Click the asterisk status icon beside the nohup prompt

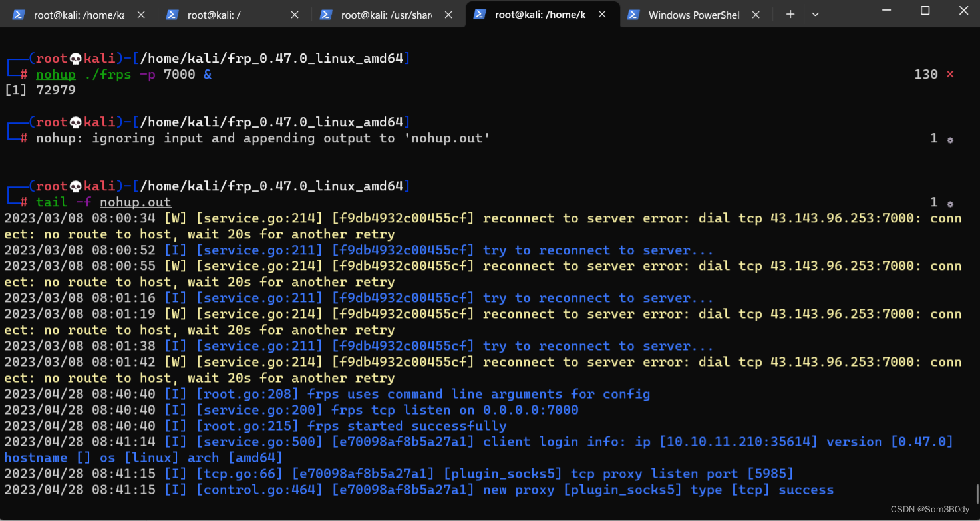pos(950,138)
